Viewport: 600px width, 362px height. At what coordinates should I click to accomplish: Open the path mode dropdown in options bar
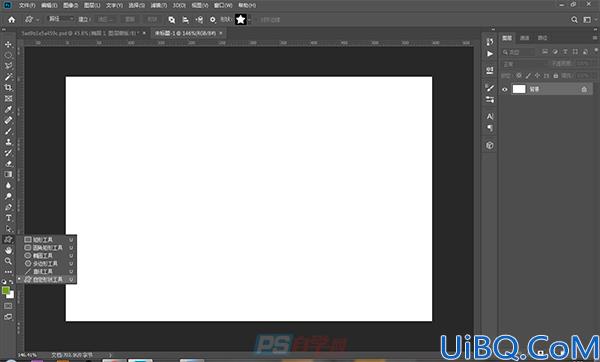point(61,19)
